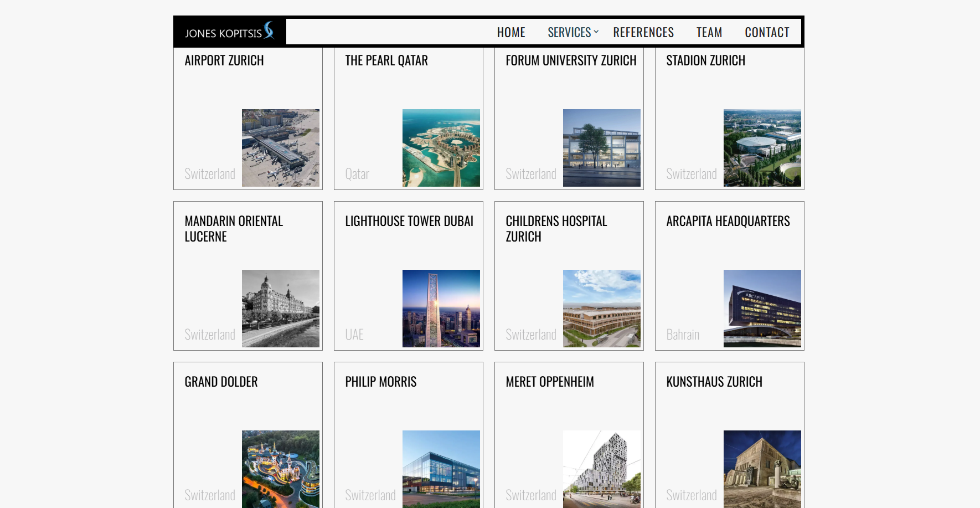View the Kunsthaus Zurich night image
The width and height of the screenshot is (980, 508).
tap(762, 469)
